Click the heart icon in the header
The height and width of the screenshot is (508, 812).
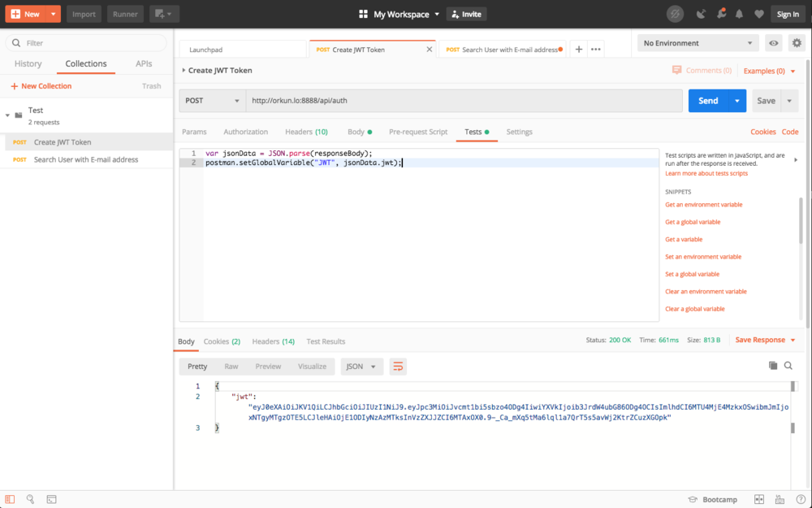759,14
